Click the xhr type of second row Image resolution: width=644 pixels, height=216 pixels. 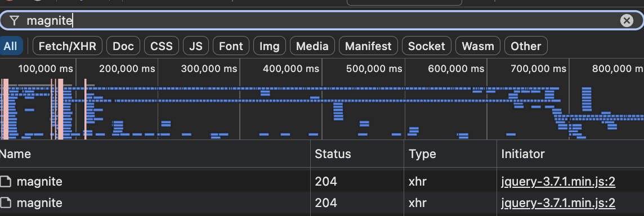click(x=418, y=203)
